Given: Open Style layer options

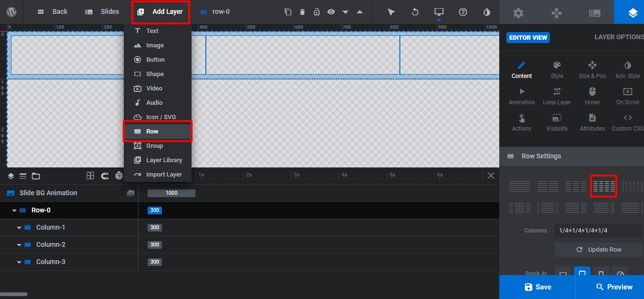Looking at the screenshot, I should 557,70.
